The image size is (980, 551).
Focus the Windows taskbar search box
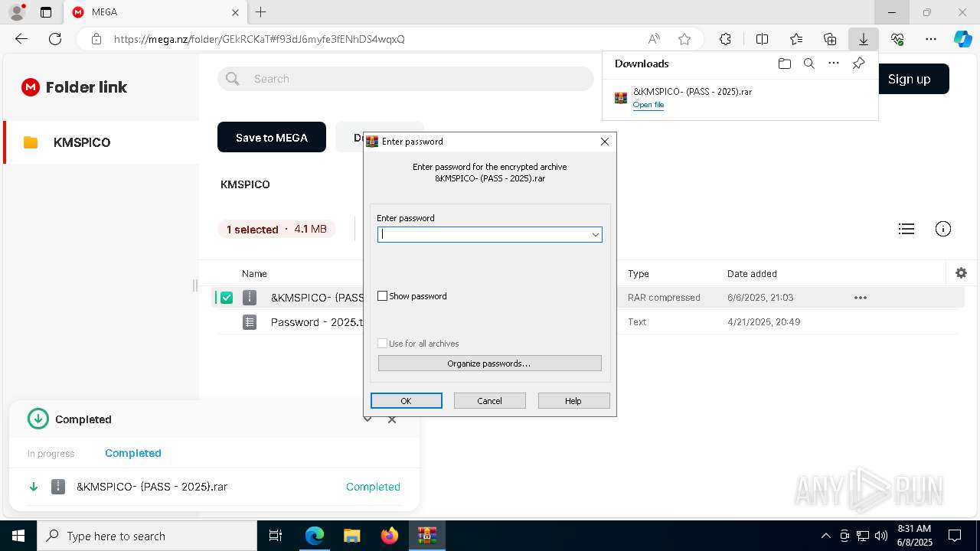(147, 536)
